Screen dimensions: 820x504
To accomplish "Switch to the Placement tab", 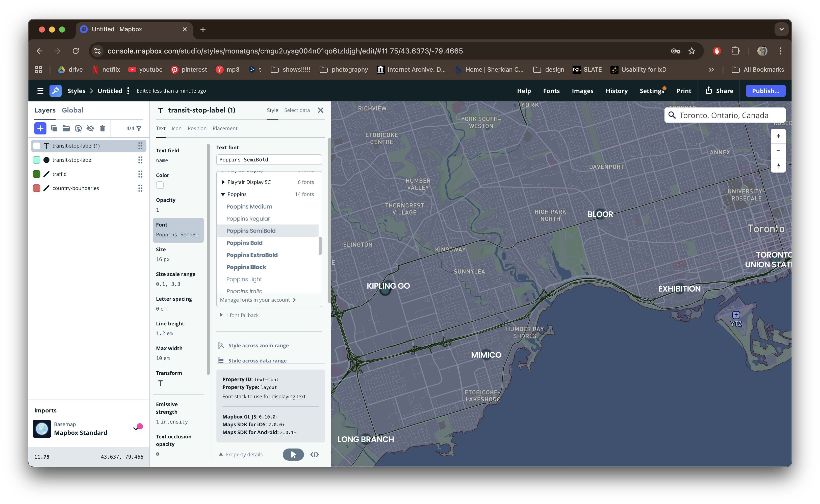I will (x=225, y=128).
